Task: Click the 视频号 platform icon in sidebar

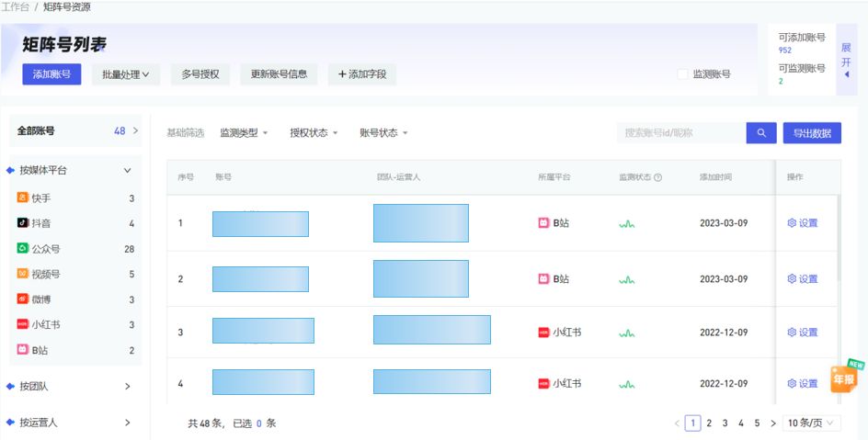Action: tap(22, 274)
